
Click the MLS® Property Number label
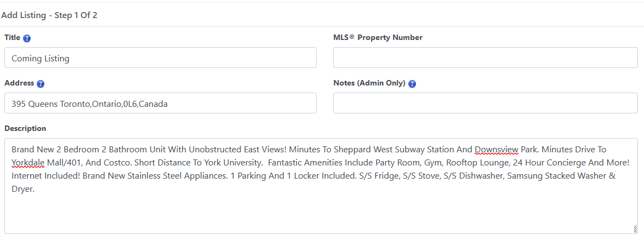[378, 38]
